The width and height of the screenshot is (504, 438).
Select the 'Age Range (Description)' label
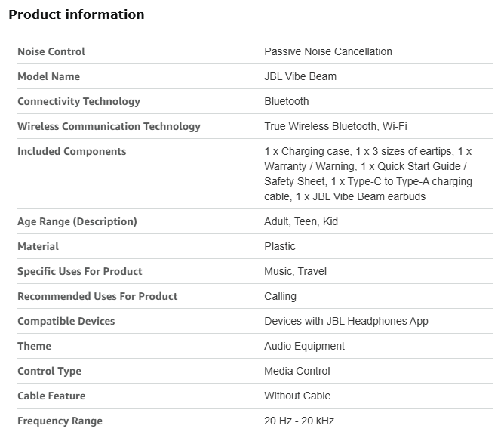77,221
